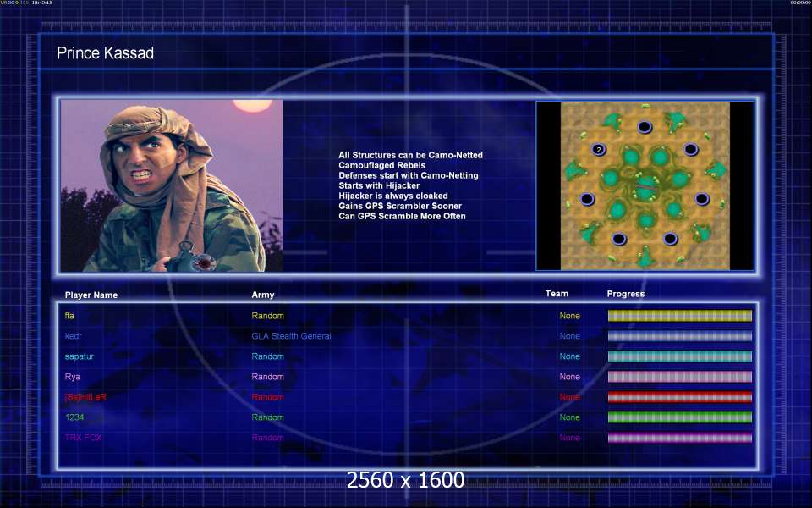Click the Team column header
The image size is (812, 508).
click(x=557, y=294)
